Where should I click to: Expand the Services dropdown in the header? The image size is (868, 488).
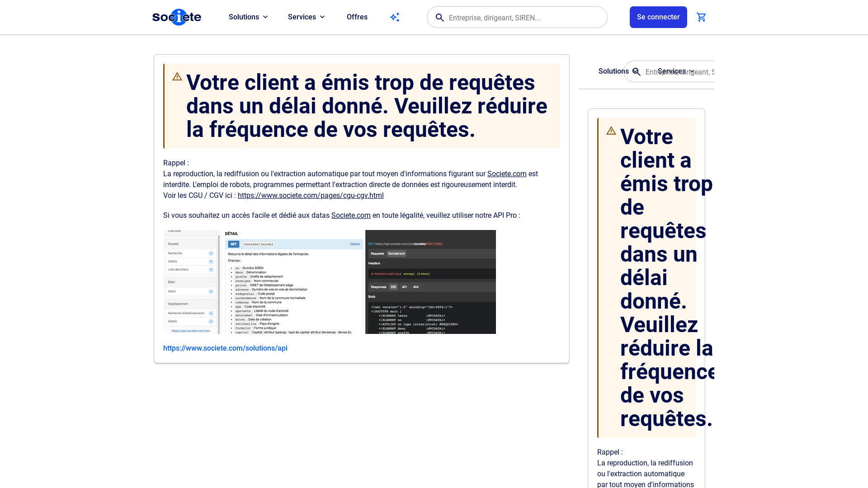pos(307,17)
